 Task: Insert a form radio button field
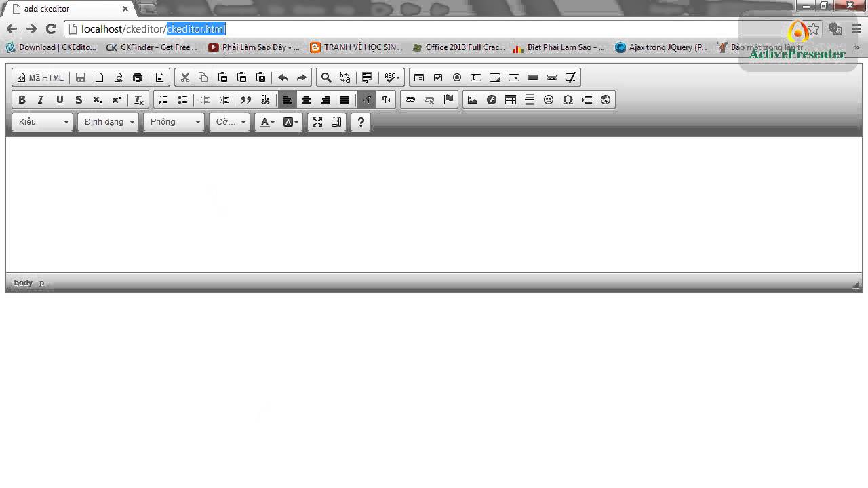coord(457,77)
